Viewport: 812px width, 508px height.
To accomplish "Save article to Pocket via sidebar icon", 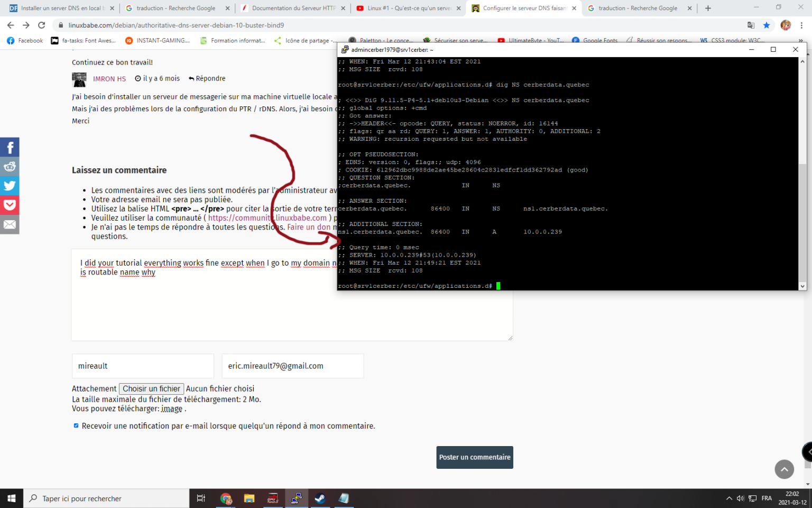I will click(10, 205).
